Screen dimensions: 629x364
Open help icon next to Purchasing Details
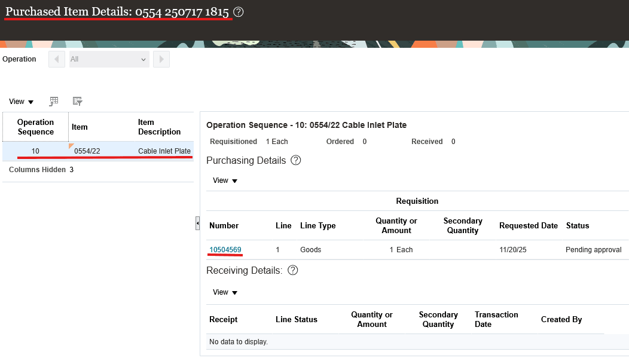pos(295,160)
